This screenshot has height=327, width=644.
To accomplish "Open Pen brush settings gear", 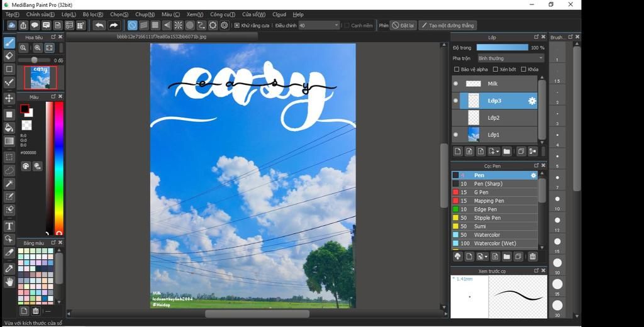I will [x=533, y=175].
